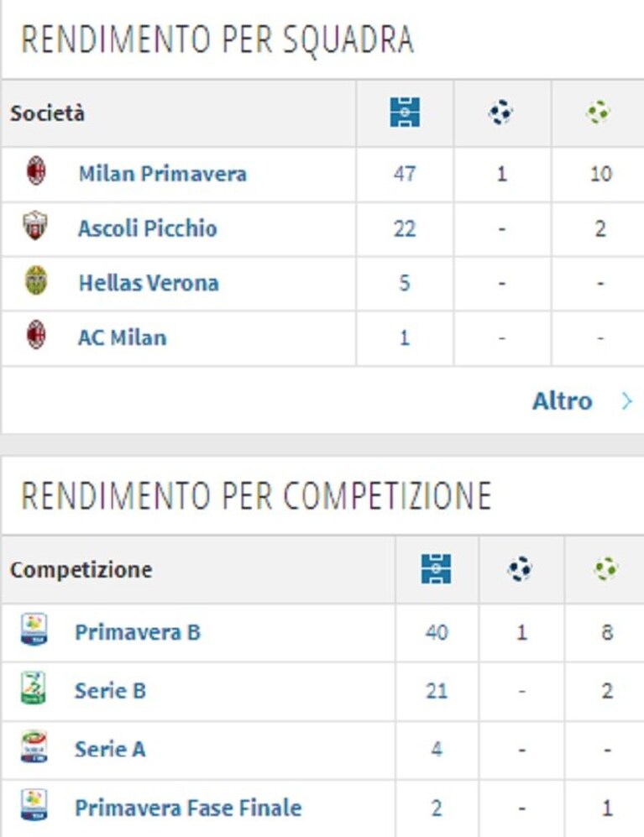
Task: Open the Milan Primavera club page
Action: pyautogui.click(x=162, y=174)
